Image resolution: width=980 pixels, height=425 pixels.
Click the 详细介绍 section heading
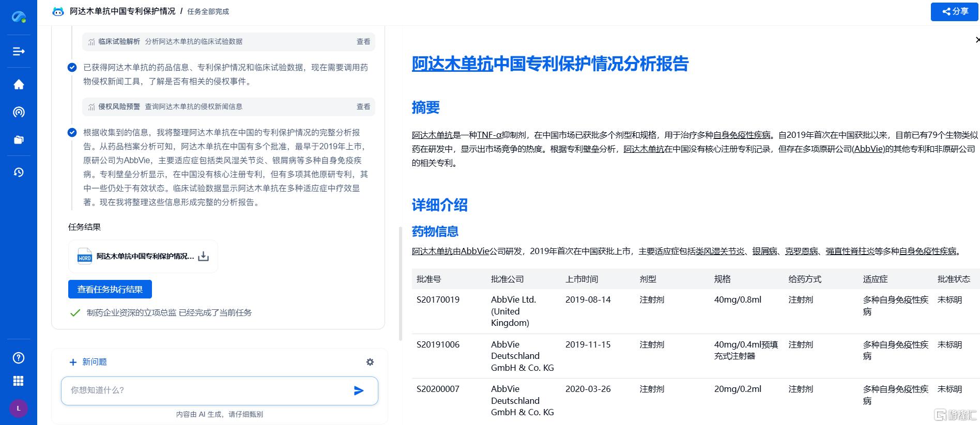[x=440, y=205]
